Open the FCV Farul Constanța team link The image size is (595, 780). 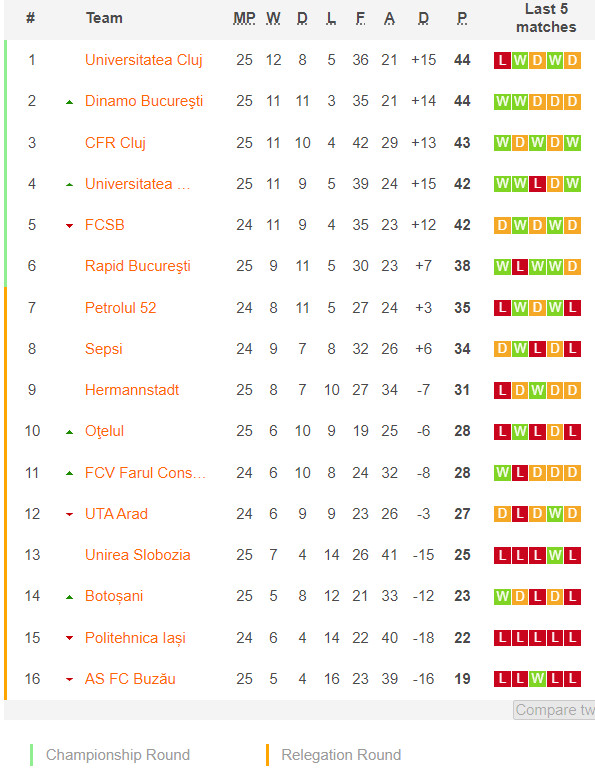[x=145, y=473]
